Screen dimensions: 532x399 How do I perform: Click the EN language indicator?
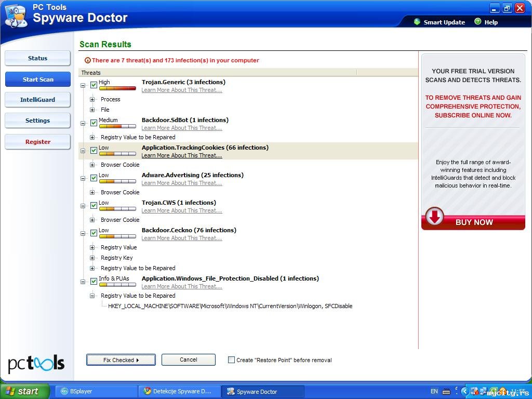434,391
